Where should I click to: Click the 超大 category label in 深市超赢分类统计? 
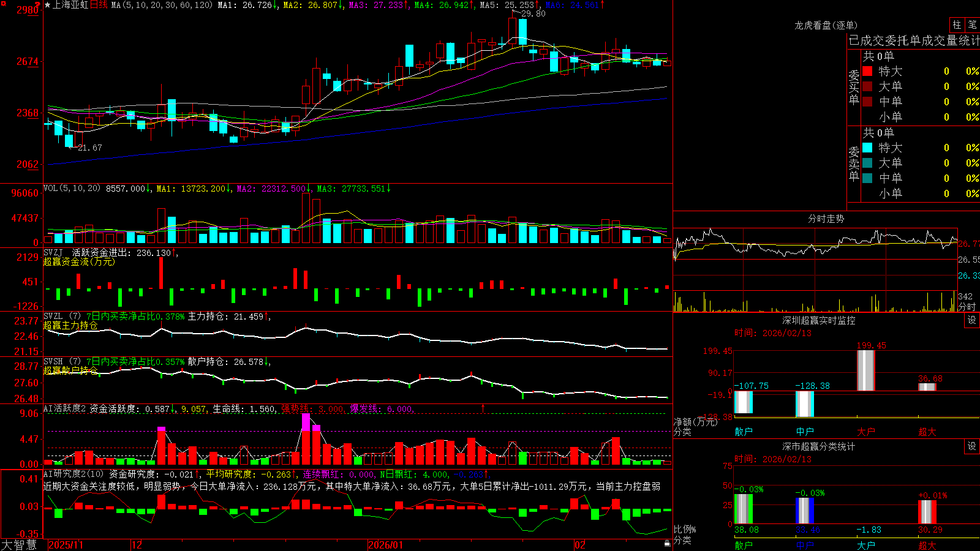(x=927, y=545)
